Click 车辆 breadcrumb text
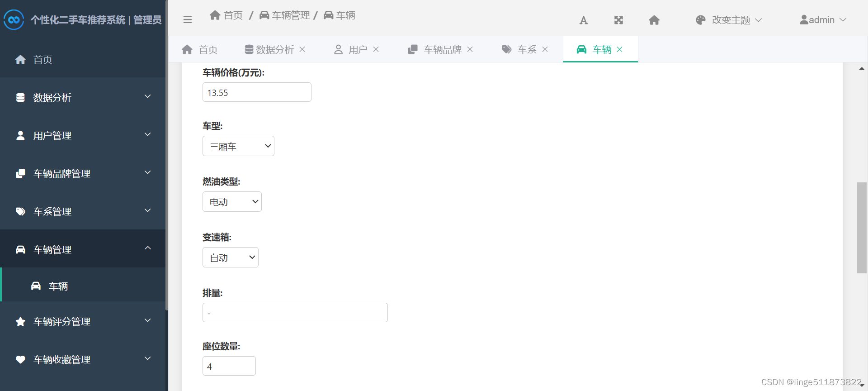 pos(346,15)
